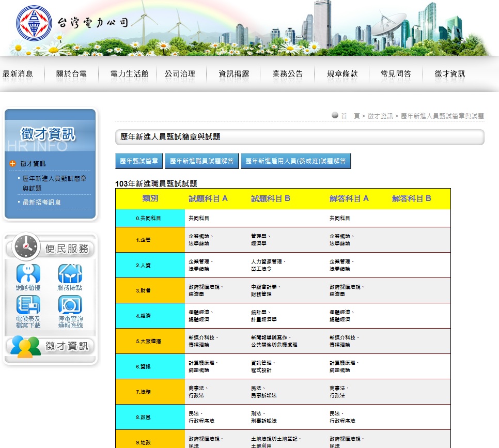
Task: Open the 網路櫃檯 service icon
Action: [x=28, y=273]
